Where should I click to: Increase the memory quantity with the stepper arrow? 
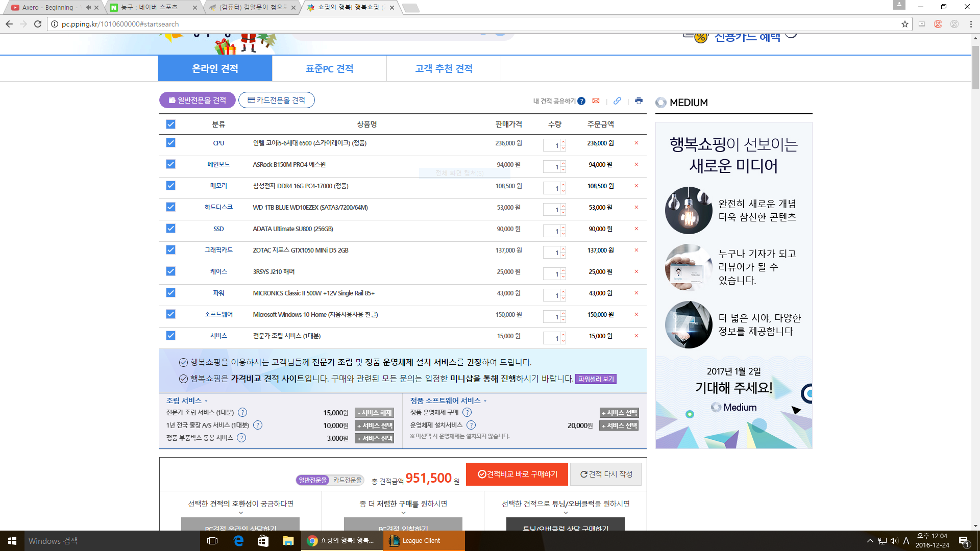pos(563,185)
